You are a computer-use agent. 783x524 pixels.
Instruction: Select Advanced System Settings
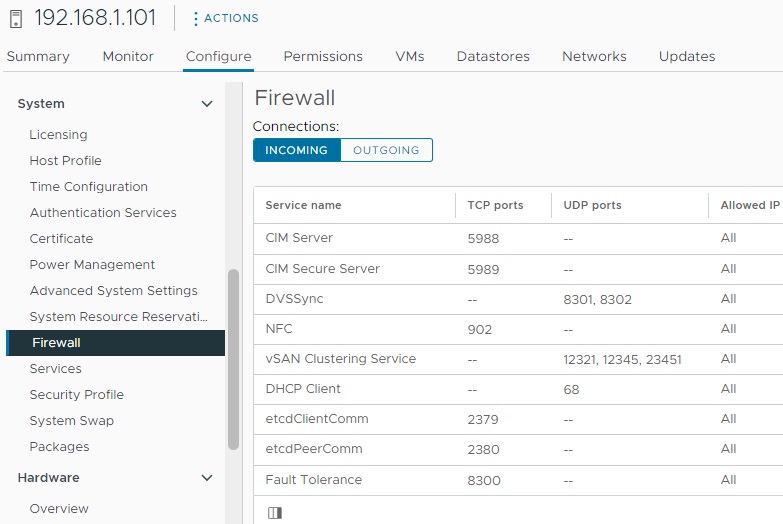click(x=113, y=291)
